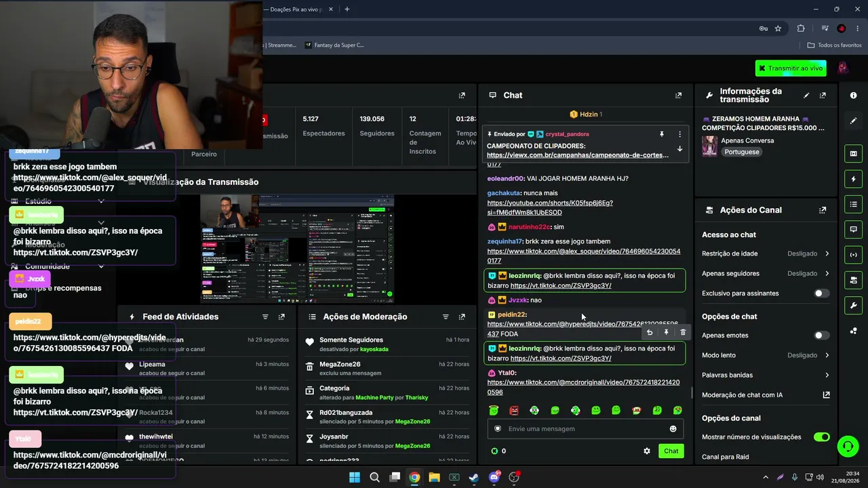Pop out Informações da transmissão panel
The height and width of the screenshot is (488, 868).
tap(823, 96)
